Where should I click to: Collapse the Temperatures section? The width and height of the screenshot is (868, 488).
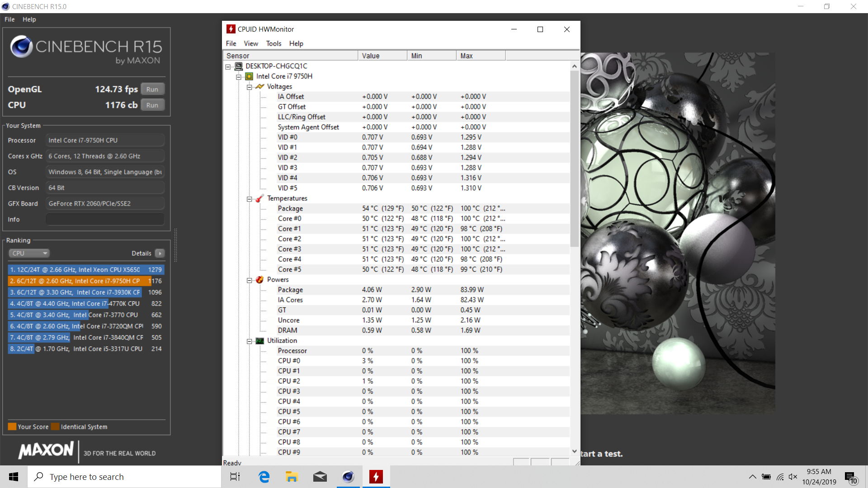tap(249, 199)
